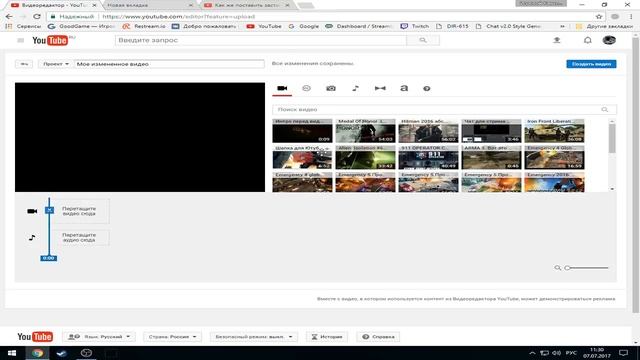The height and width of the screenshot is (360, 640).
Task: Open the Twitch bookmark
Action: pyautogui.click(x=415, y=26)
